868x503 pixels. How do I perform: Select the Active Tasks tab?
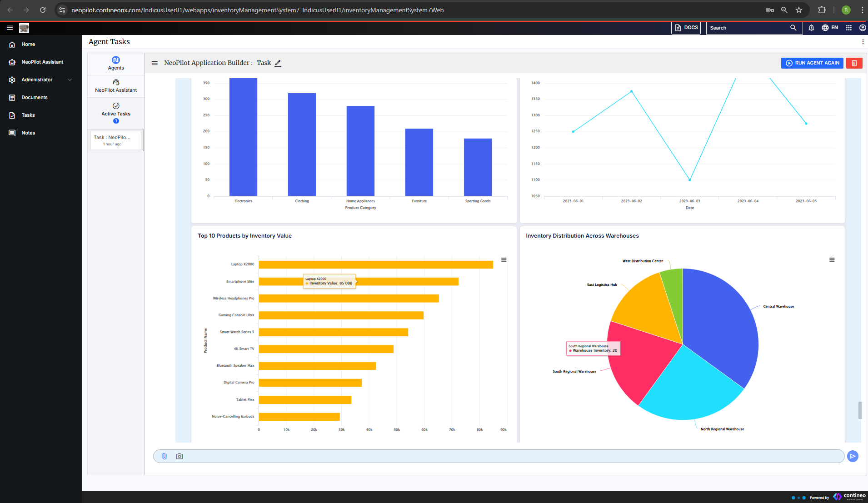click(116, 113)
